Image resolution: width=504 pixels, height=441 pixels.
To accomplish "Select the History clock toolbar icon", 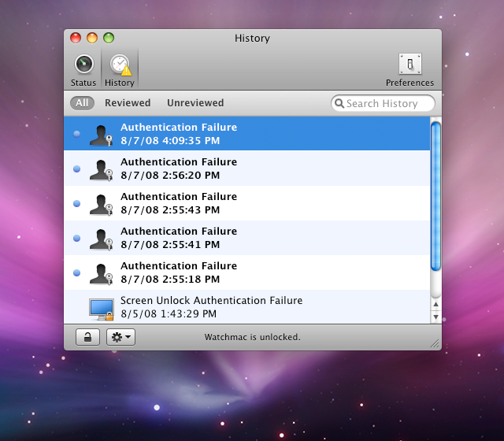I will tap(120, 65).
